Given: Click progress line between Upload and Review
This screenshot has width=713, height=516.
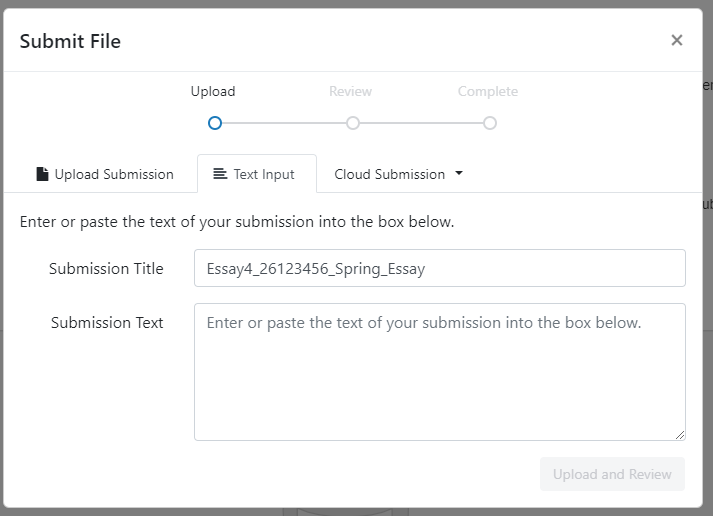Looking at the screenshot, I should (x=283, y=123).
